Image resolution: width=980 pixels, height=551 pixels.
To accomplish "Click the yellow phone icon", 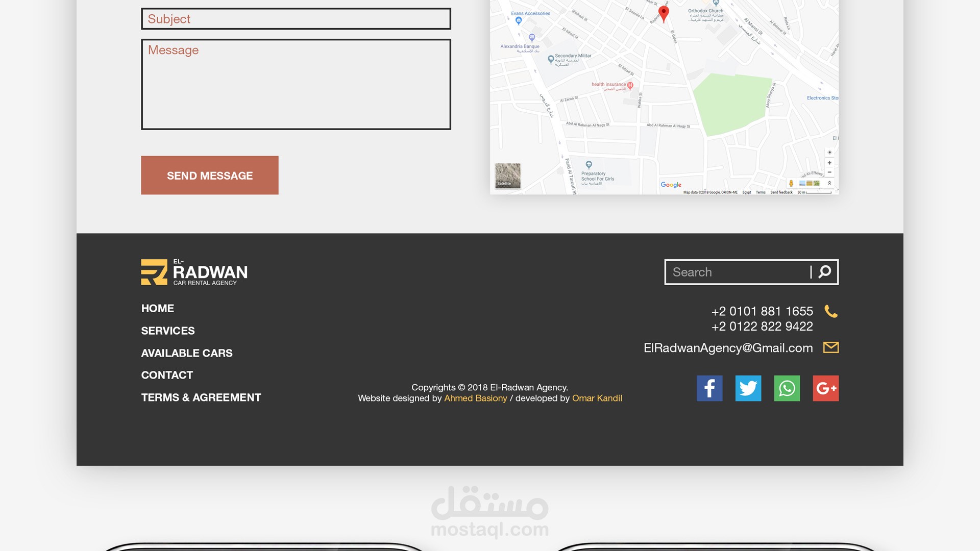I will [831, 311].
